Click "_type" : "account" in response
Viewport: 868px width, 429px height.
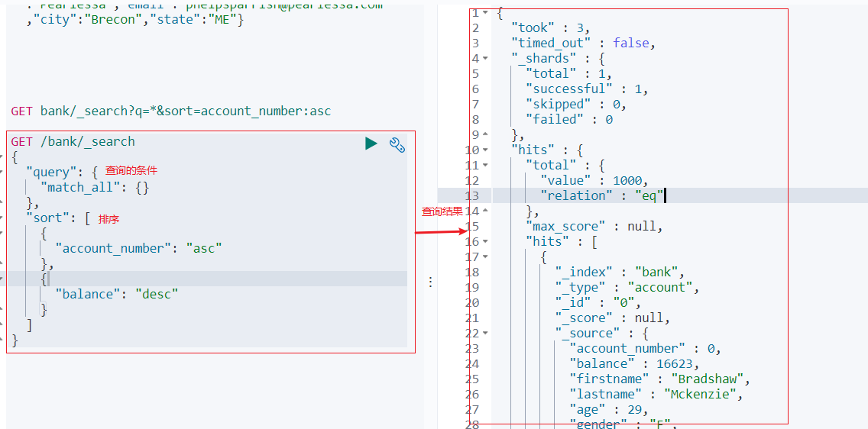point(627,288)
